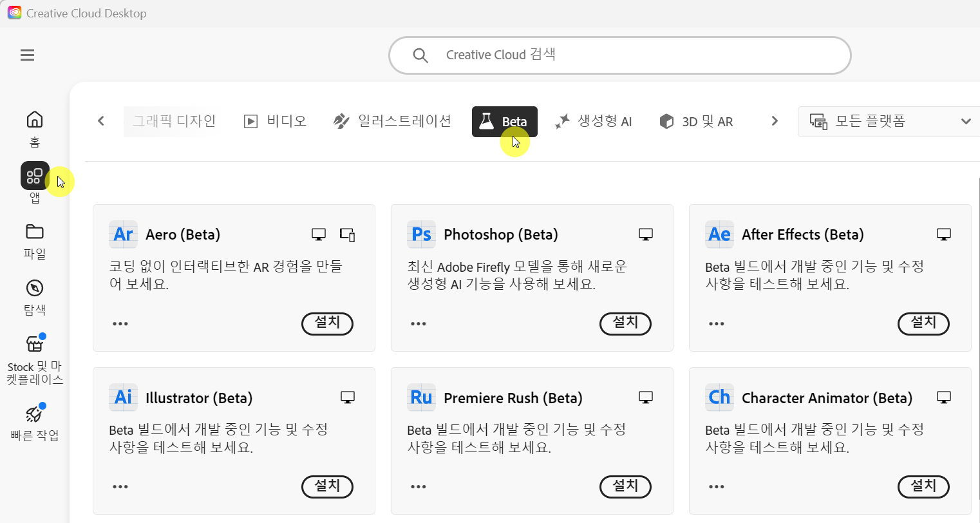
Task: Show more category tabs with right chevron
Action: point(775,121)
